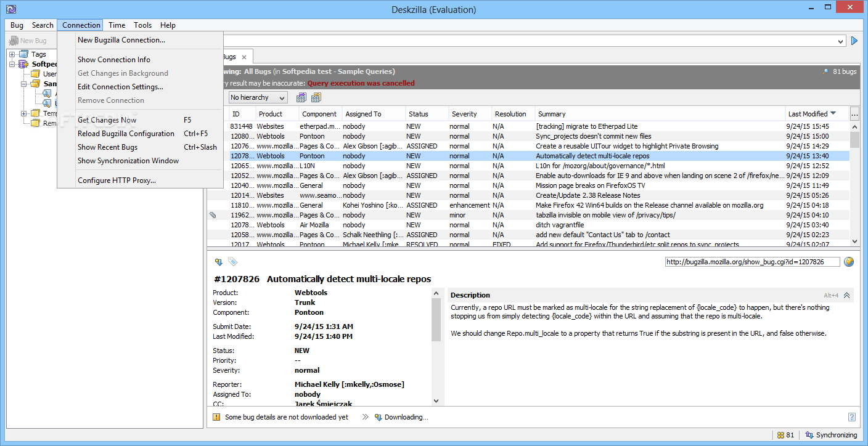Screen dimensions: 868x446
Task: Close the Connection menu
Action: pos(81,25)
